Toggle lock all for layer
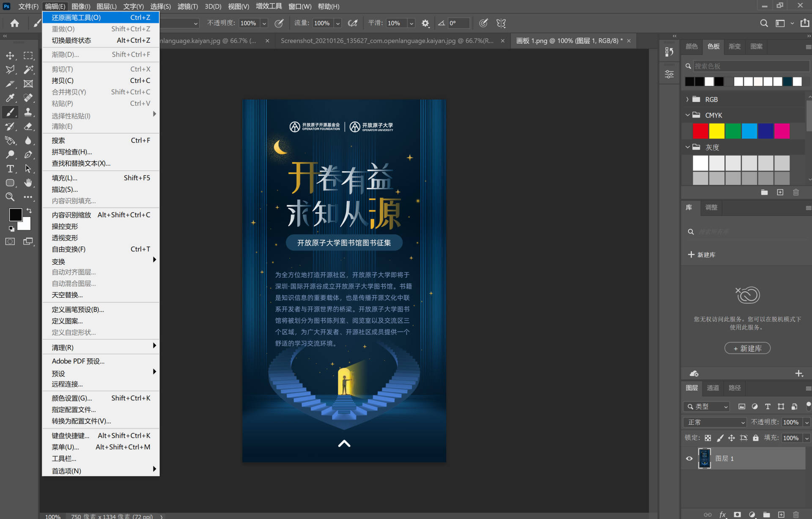Viewport: 812px width, 519px height. coord(756,438)
